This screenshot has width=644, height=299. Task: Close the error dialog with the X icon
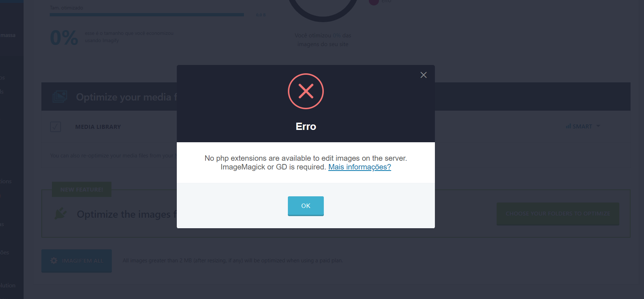point(423,75)
